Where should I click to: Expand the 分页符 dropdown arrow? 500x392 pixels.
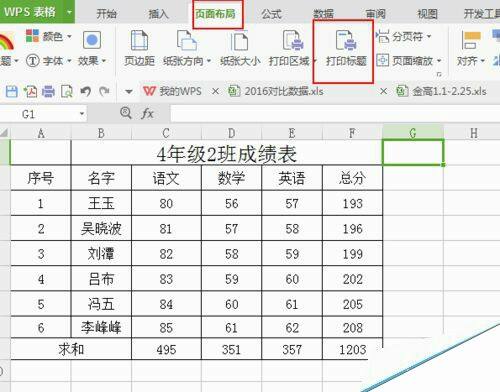pyautogui.click(x=429, y=36)
